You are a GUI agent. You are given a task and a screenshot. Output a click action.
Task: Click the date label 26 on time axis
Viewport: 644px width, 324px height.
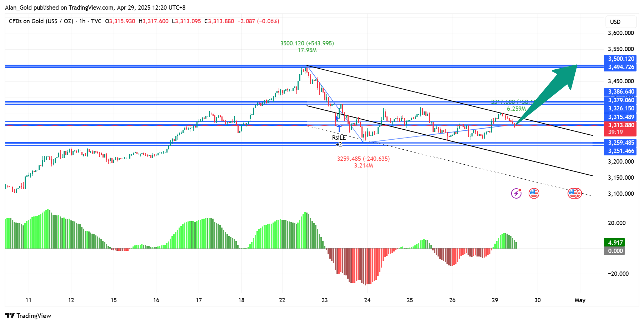[x=452, y=300]
